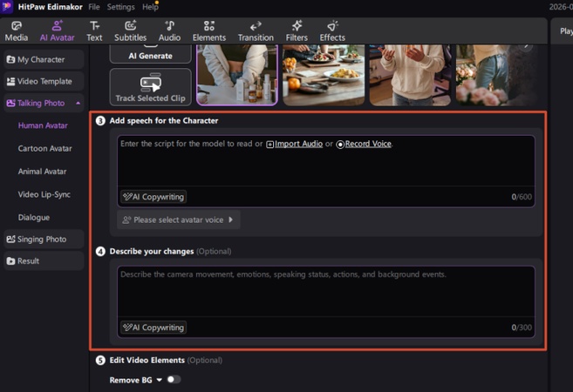The width and height of the screenshot is (573, 392).
Task: Open the Settings menu
Action: click(120, 7)
